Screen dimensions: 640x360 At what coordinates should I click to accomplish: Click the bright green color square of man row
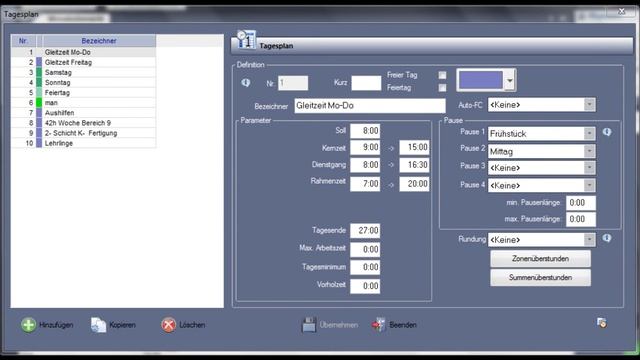(39, 102)
